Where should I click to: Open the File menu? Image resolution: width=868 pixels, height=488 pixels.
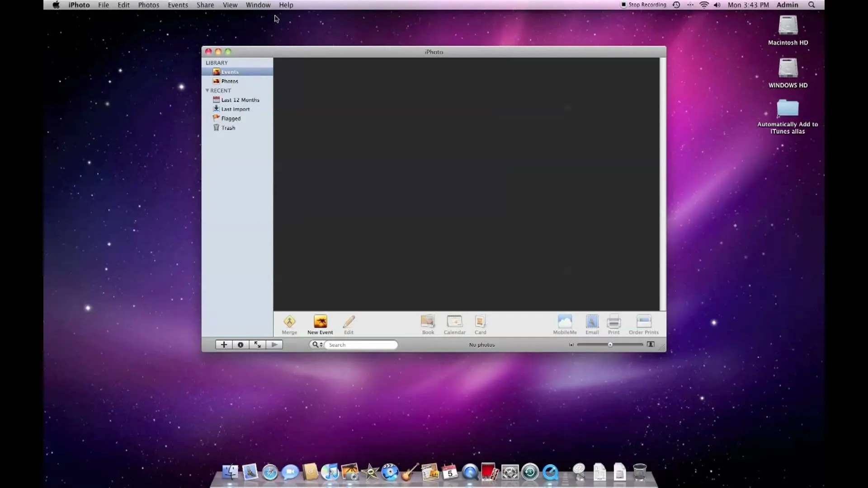104,5
